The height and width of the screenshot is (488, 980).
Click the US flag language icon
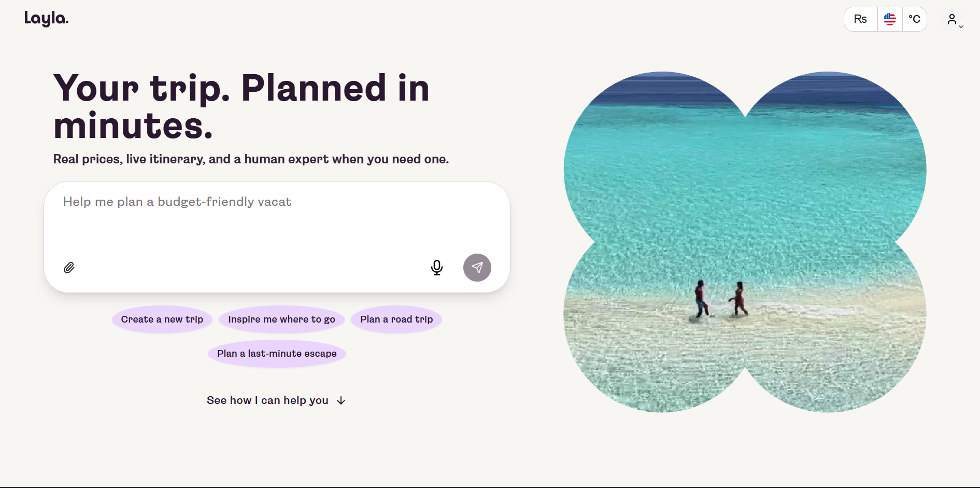890,19
